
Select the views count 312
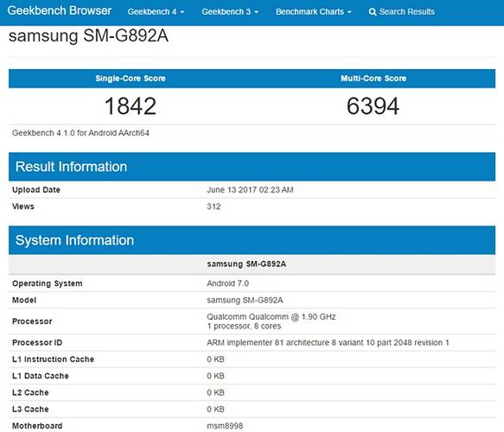click(214, 206)
